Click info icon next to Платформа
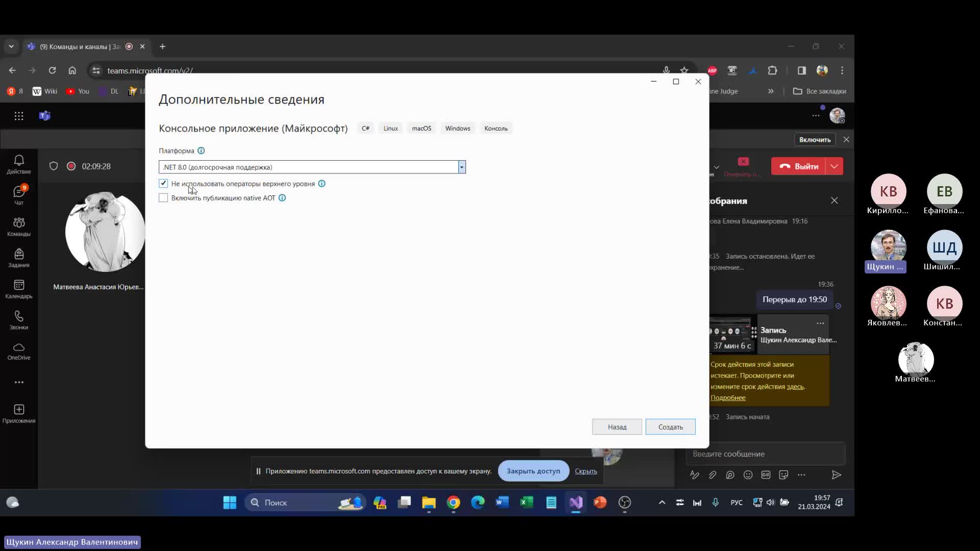 201,151
